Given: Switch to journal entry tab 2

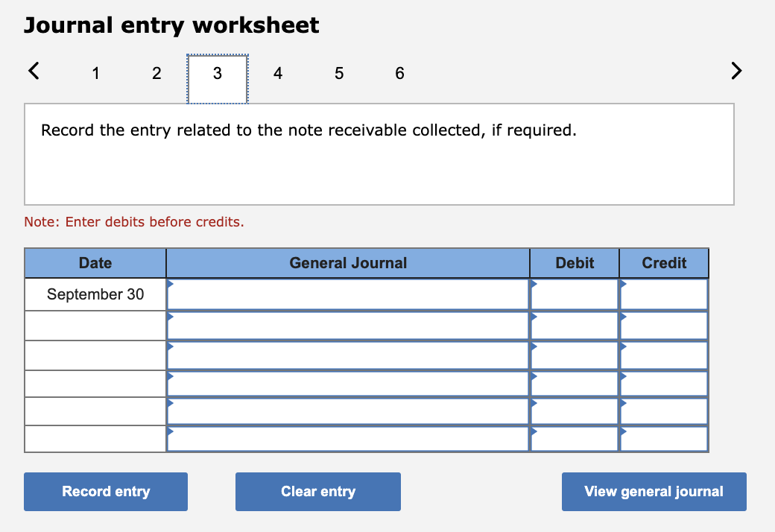Looking at the screenshot, I should tap(156, 73).
